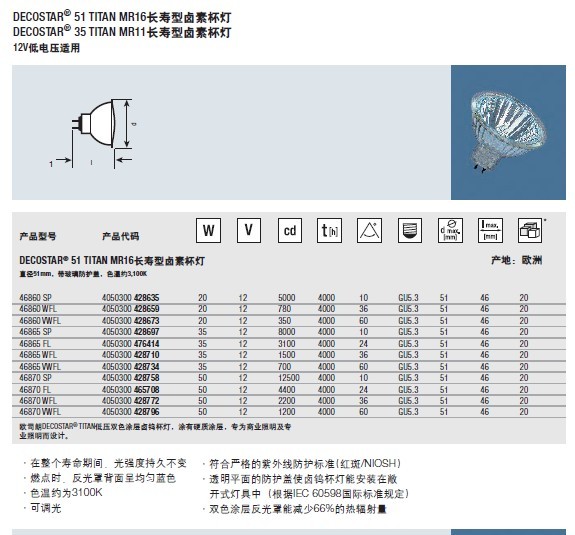575x535 pixels.
Task: Click the max length l icon
Action: point(490,230)
